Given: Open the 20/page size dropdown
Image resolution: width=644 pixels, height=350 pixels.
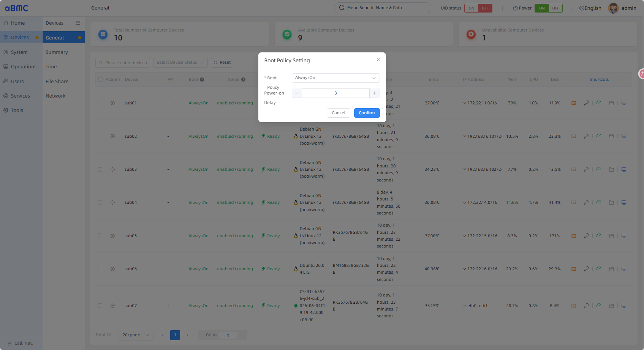Looking at the screenshot, I should [136, 335].
